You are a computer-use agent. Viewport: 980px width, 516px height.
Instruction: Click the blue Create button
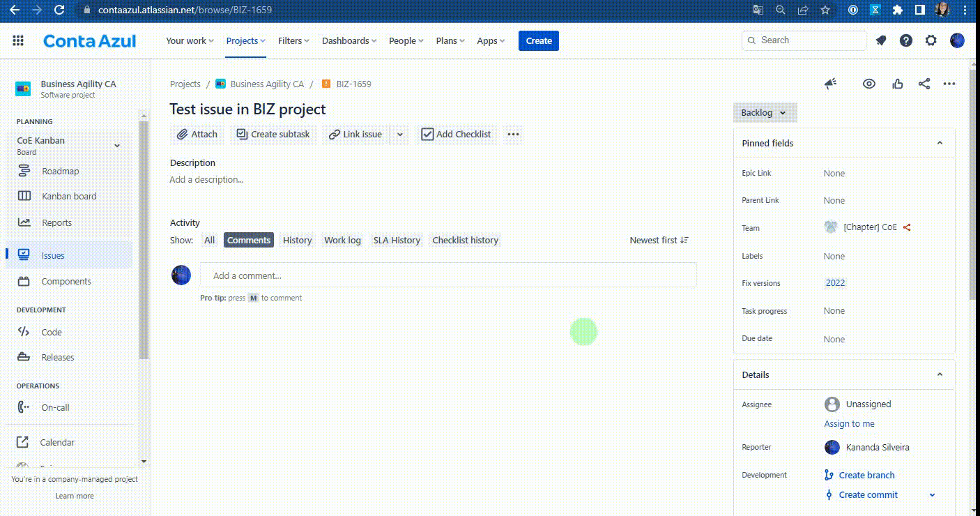pos(539,40)
